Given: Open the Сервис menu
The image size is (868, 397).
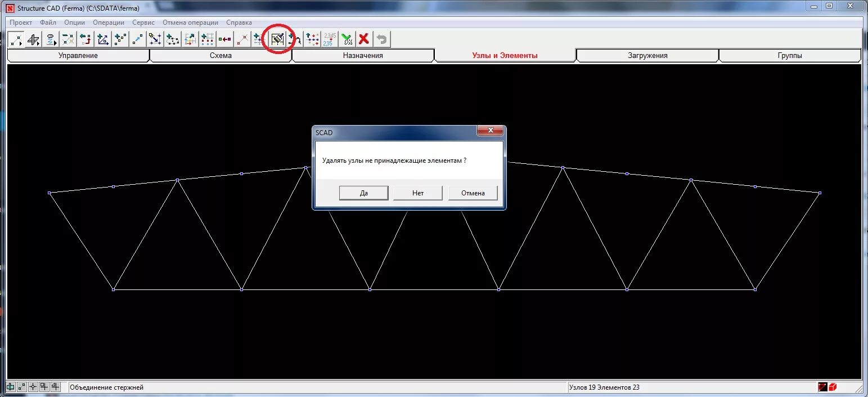Looking at the screenshot, I should tap(143, 23).
